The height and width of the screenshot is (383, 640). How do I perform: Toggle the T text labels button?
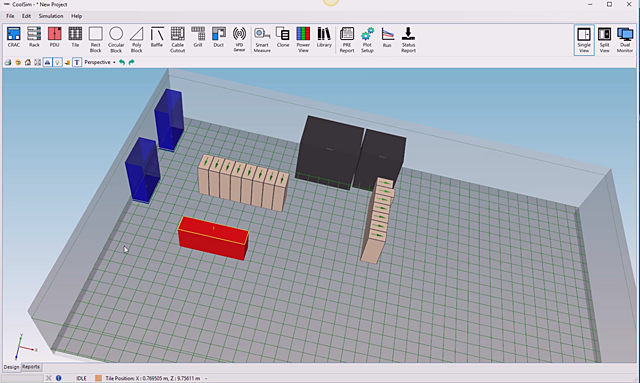tap(77, 62)
